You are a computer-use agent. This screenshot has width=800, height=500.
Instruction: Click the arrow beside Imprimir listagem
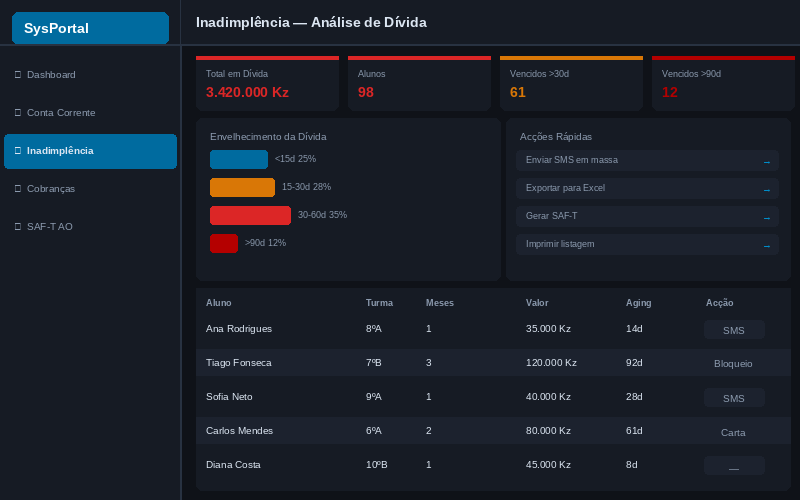point(766,246)
